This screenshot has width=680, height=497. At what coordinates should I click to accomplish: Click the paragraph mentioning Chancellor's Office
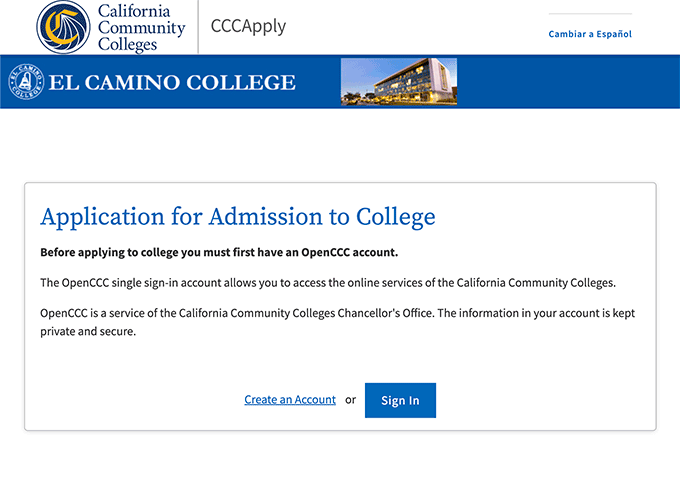[337, 322]
